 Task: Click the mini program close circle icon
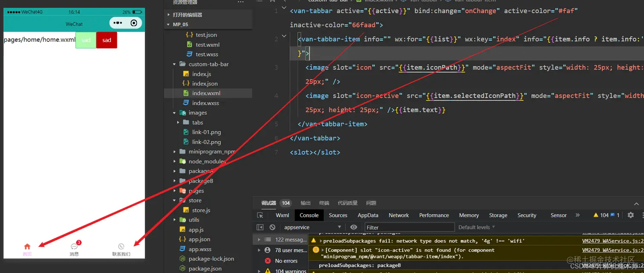coord(134,23)
